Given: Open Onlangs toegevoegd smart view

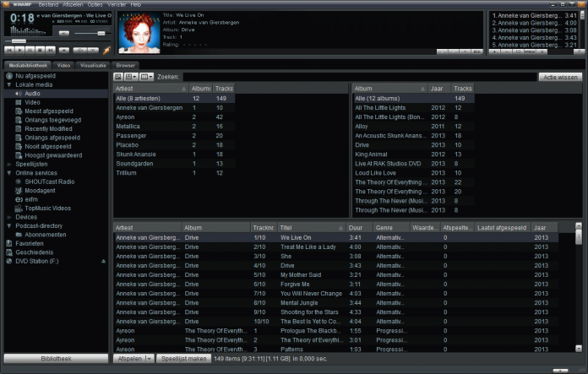Looking at the screenshot, I should [x=53, y=120].
